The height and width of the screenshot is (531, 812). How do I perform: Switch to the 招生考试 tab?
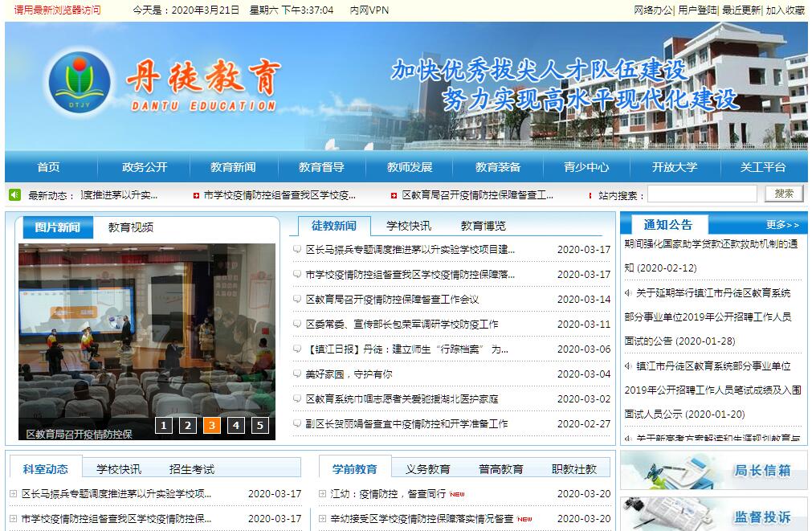tap(191, 469)
